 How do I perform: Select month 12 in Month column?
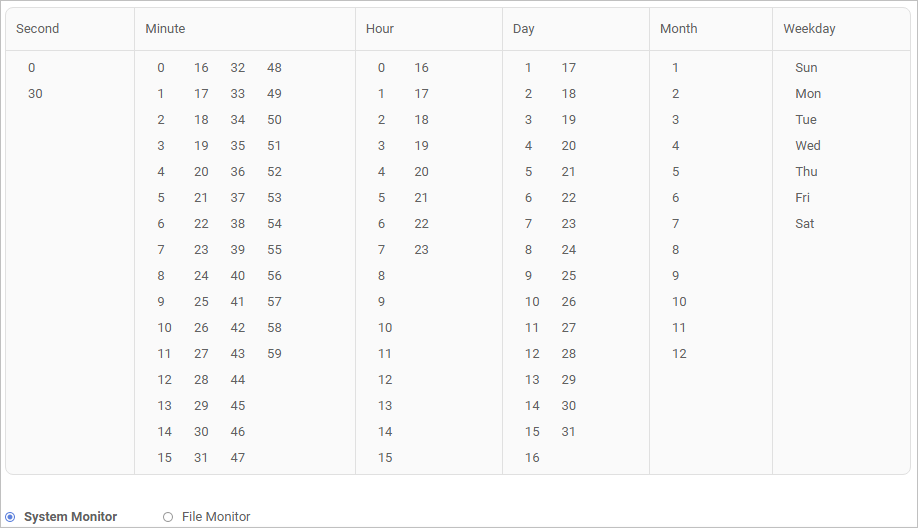click(679, 354)
